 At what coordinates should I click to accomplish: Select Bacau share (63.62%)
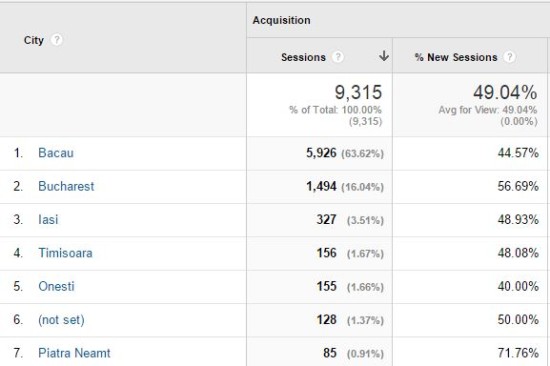(x=362, y=154)
